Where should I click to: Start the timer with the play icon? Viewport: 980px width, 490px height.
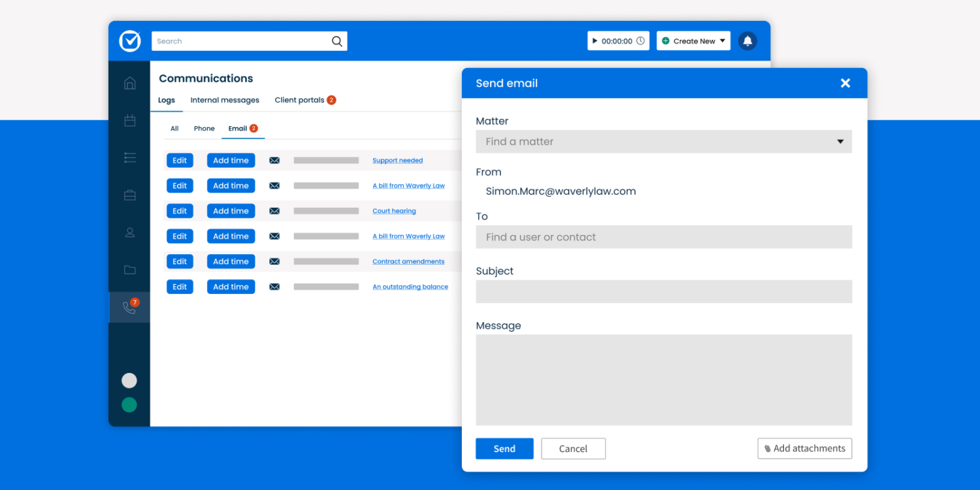click(x=595, y=40)
